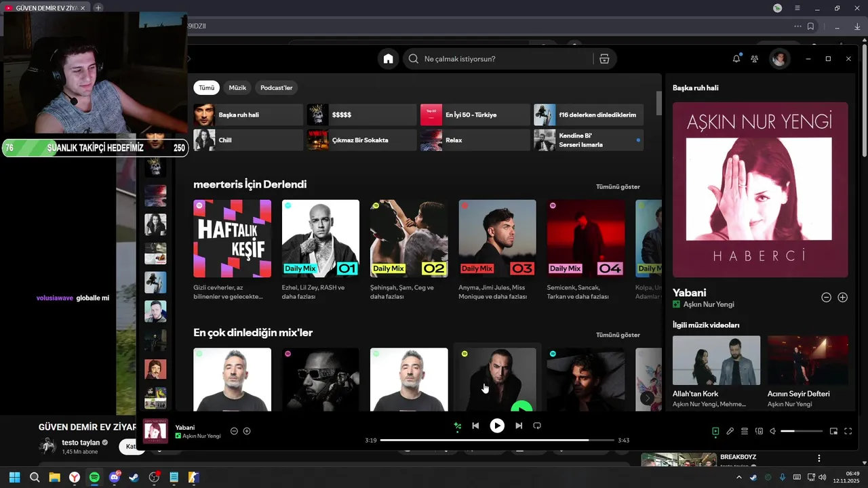Open the miniplayer icon
This screenshot has width=868, height=488.
coord(833,431)
